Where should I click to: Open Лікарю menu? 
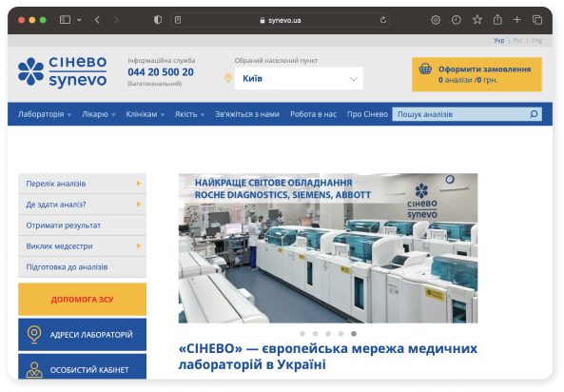[98, 114]
